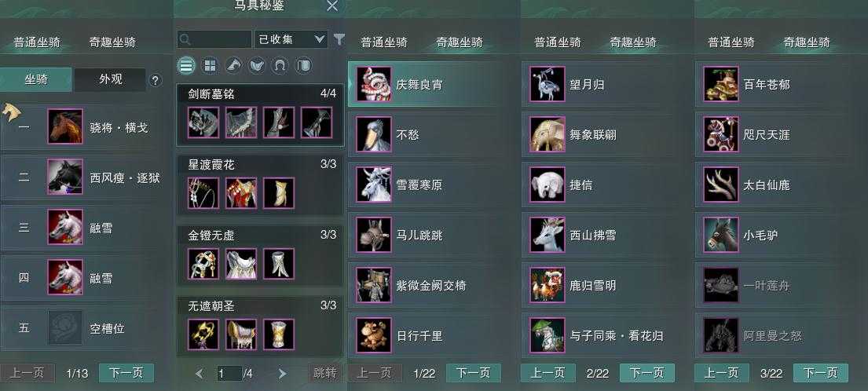The height and width of the screenshot is (391, 868).
Task: Expand the 剑断墓铭 set entry
Action: (x=260, y=115)
